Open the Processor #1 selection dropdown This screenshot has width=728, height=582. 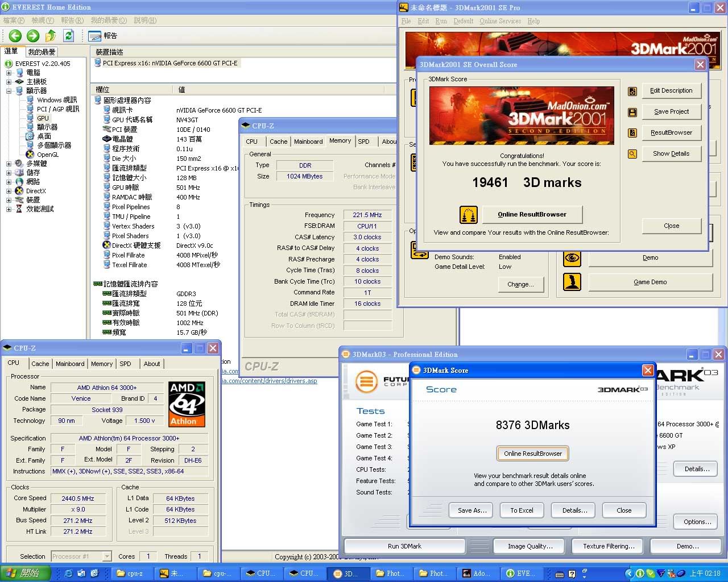[x=107, y=556]
